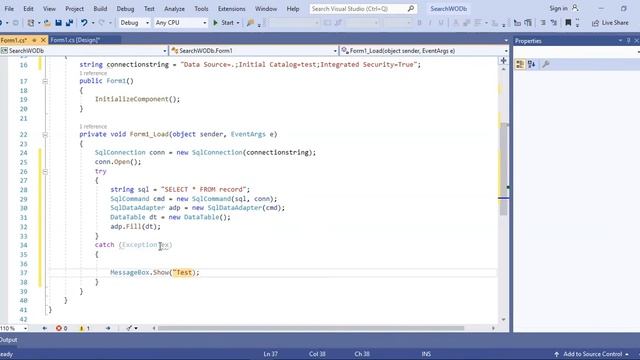The image size is (640, 360).
Task: Click the Find in Files toolbar icon
Action: tap(250, 23)
